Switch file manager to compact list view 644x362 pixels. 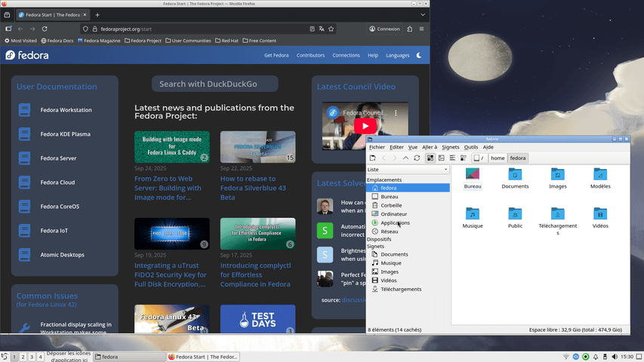(x=452, y=158)
